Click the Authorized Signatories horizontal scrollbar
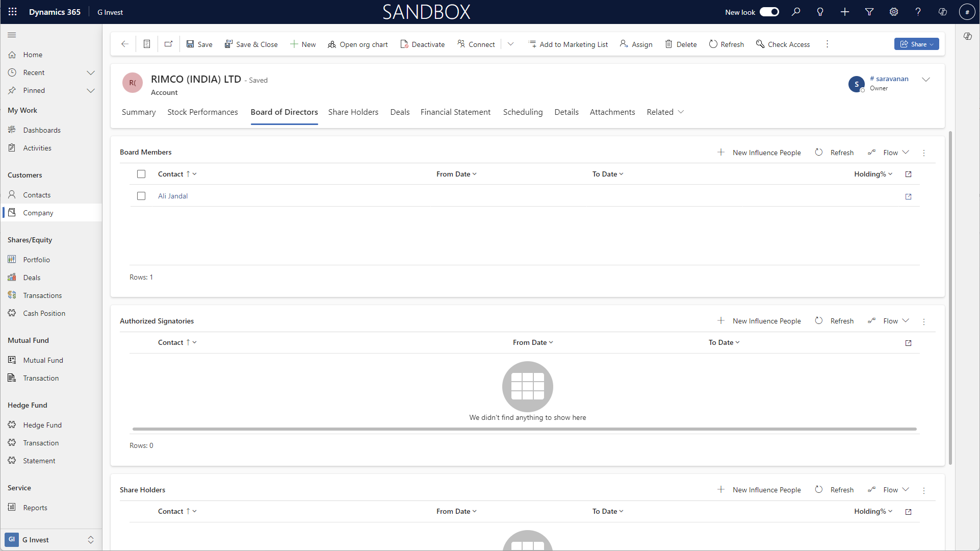 tap(524, 429)
